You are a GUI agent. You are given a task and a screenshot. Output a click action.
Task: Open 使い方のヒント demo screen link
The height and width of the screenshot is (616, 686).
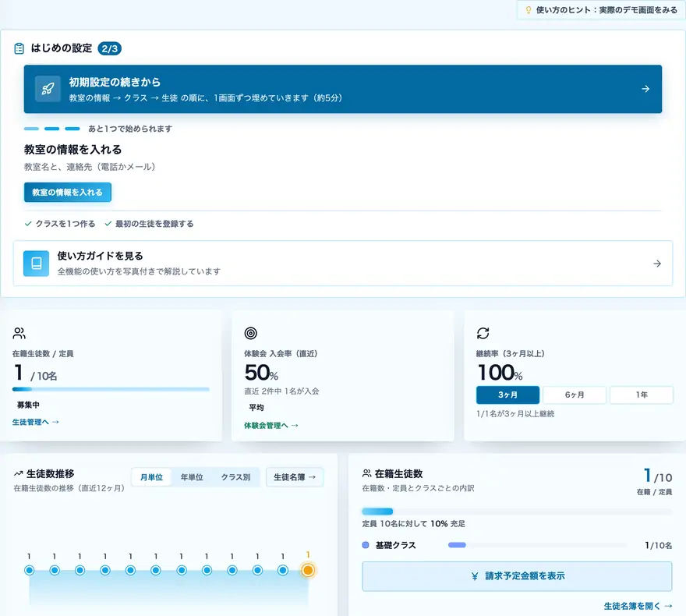601,10
